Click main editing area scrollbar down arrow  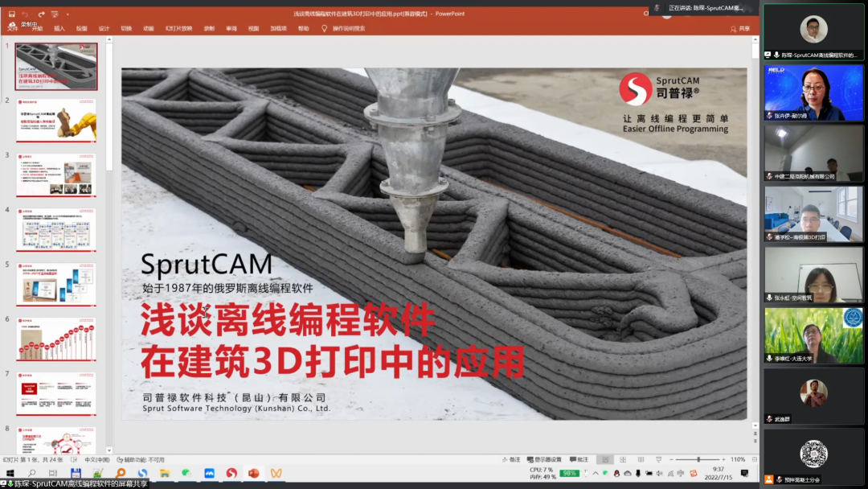(x=755, y=426)
